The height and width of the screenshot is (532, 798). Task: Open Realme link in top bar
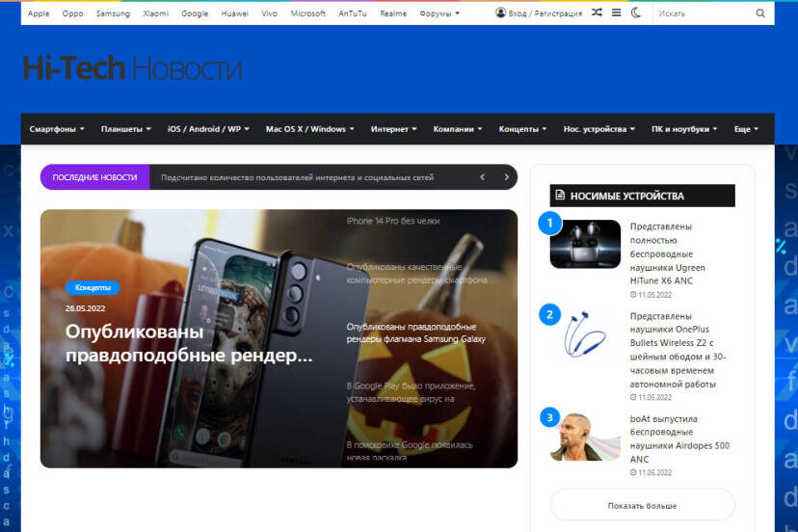click(x=393, y=13)
